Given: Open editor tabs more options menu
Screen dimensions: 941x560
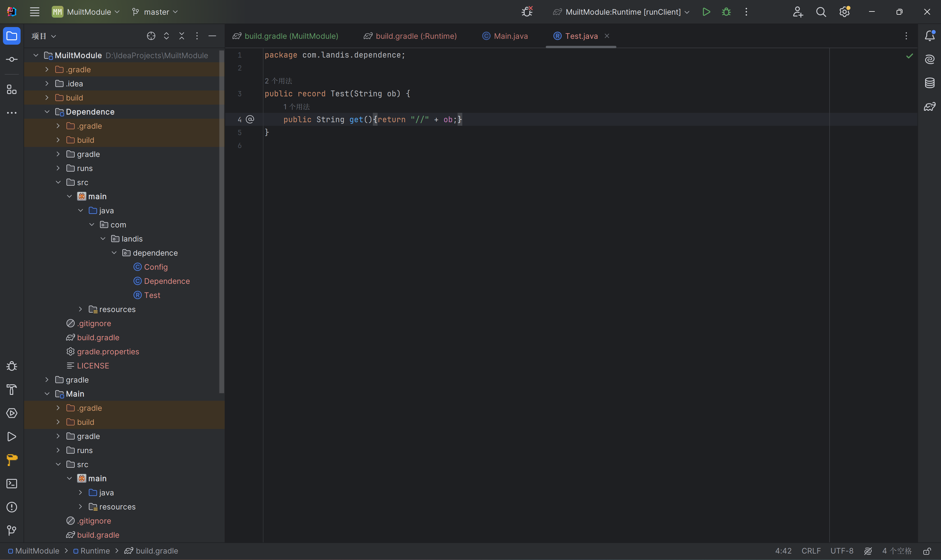Looking at the screenshot, I should click(906, 36).
